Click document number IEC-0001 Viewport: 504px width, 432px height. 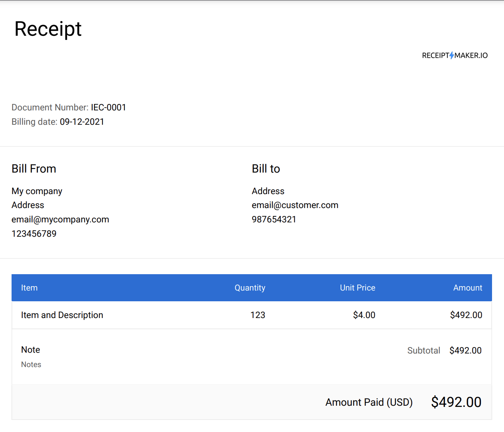coord(108,108)
